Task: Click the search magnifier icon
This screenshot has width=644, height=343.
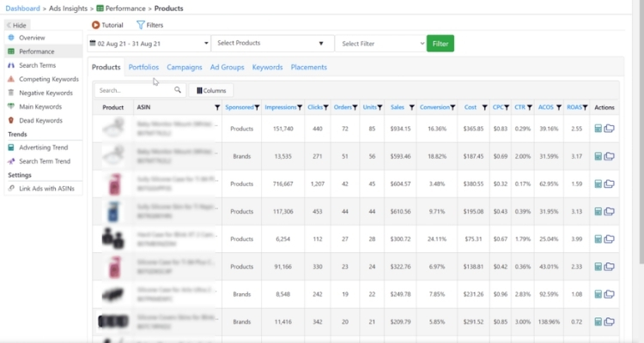Action: (178, 90)
